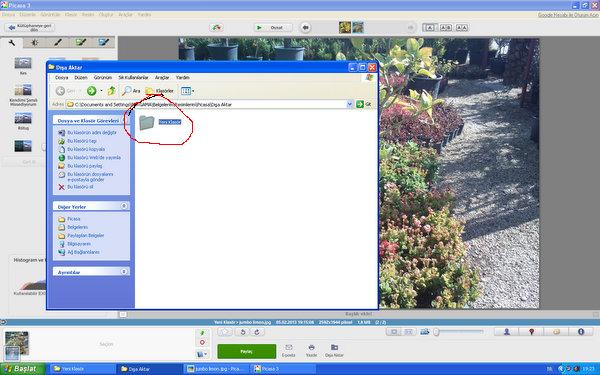
Task: Rotate photo counter-clockwise
Action: pos(243,332)
